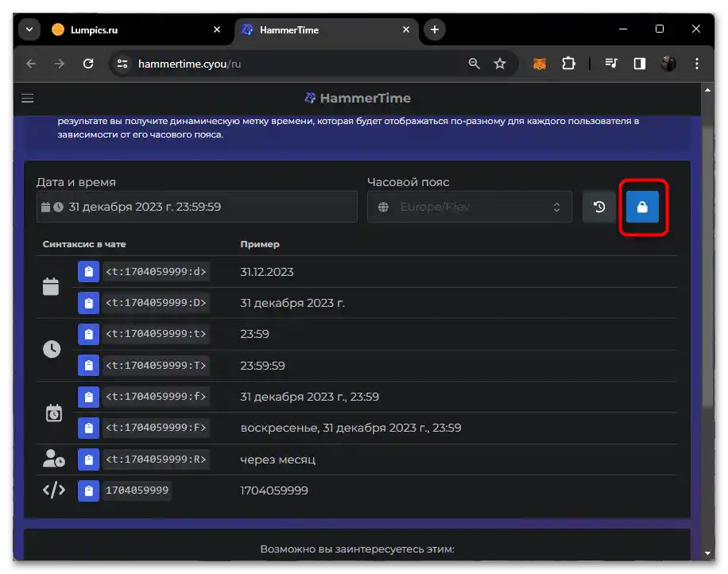Open the media controls button in toolbar
The width and height of the screenshot is (728, 574).
pyautogui.click(x=610, y=64)
